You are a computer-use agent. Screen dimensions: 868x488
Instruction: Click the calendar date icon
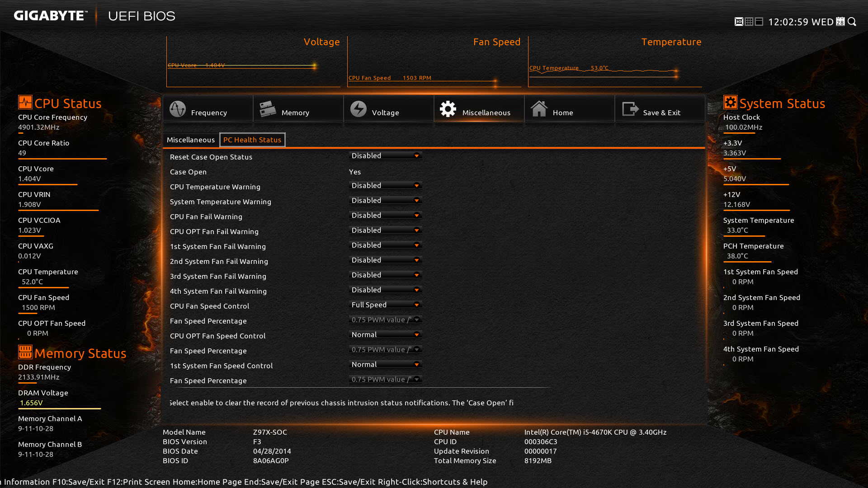(840, 22)
